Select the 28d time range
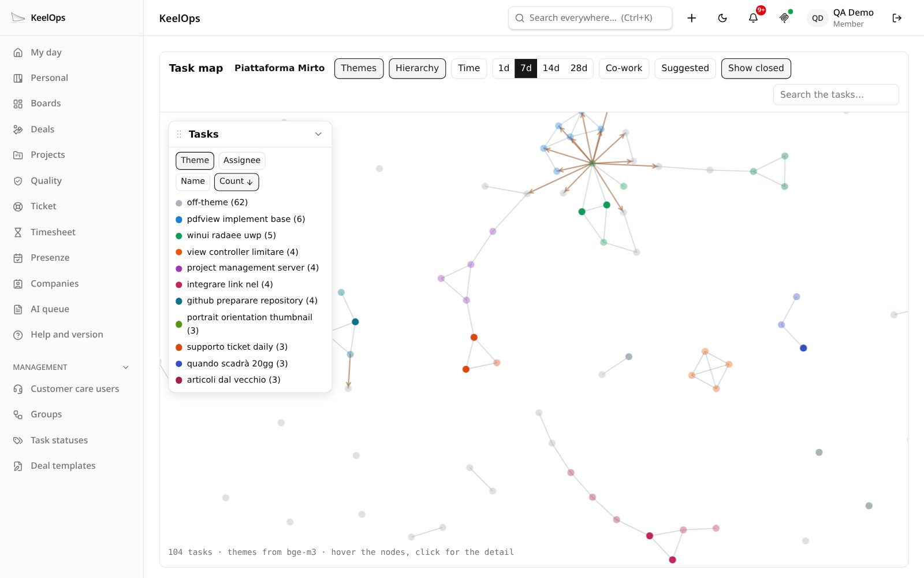The width and height of the screenshot is (924, 578). pyautogui.click(x=579, y=68)
